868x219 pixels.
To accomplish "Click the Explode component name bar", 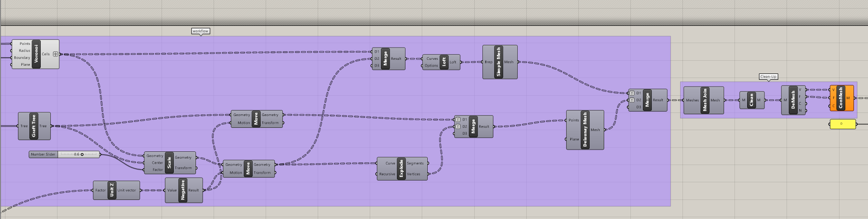I will [x=401, y=169].
